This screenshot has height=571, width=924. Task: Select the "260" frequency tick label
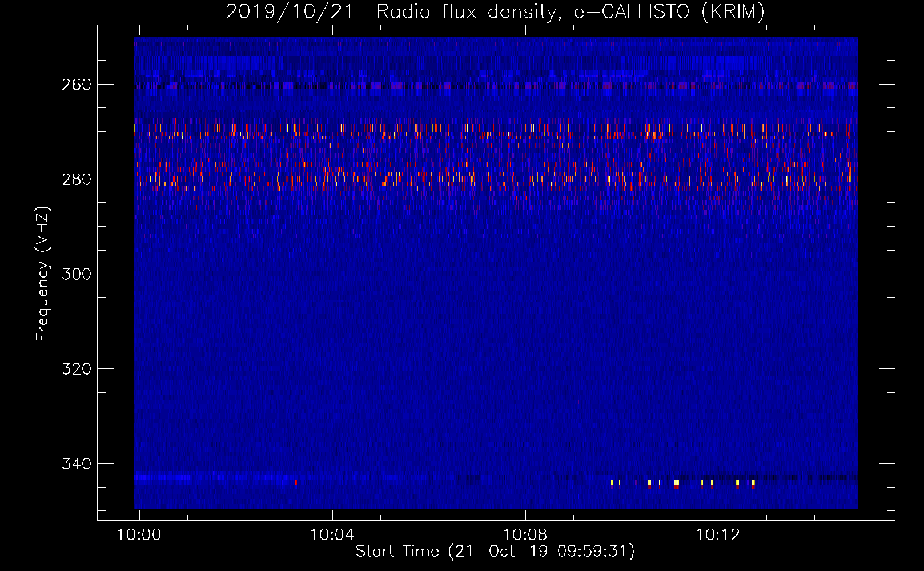click(76, 85)
